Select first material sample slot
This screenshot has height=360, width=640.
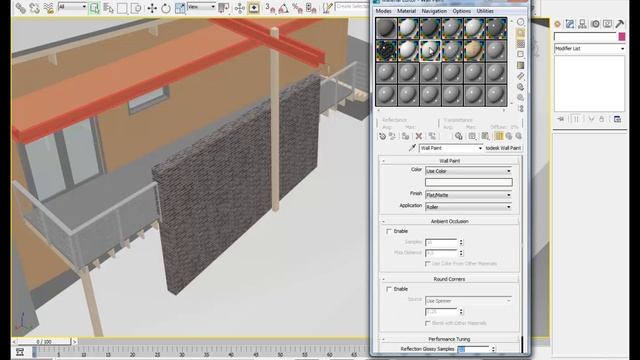(x=386, y=28)
